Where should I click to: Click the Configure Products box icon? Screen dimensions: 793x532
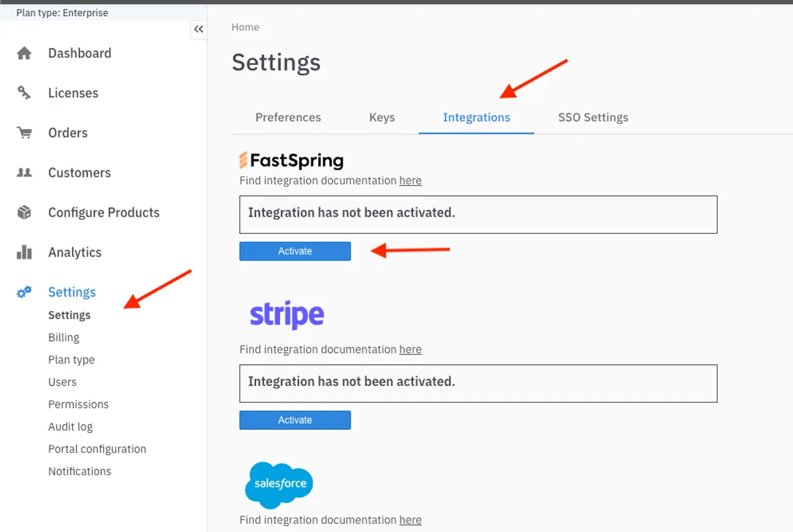click(x=24, y=212)
